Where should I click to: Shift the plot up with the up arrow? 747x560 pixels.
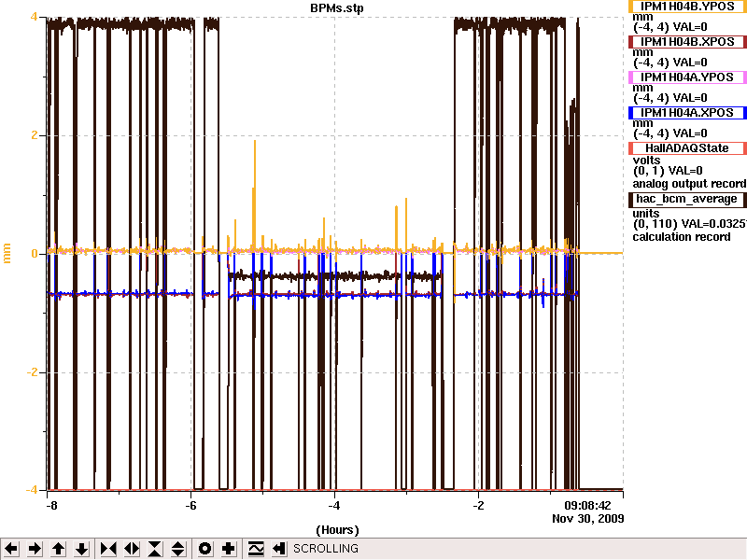pos(59,549)
